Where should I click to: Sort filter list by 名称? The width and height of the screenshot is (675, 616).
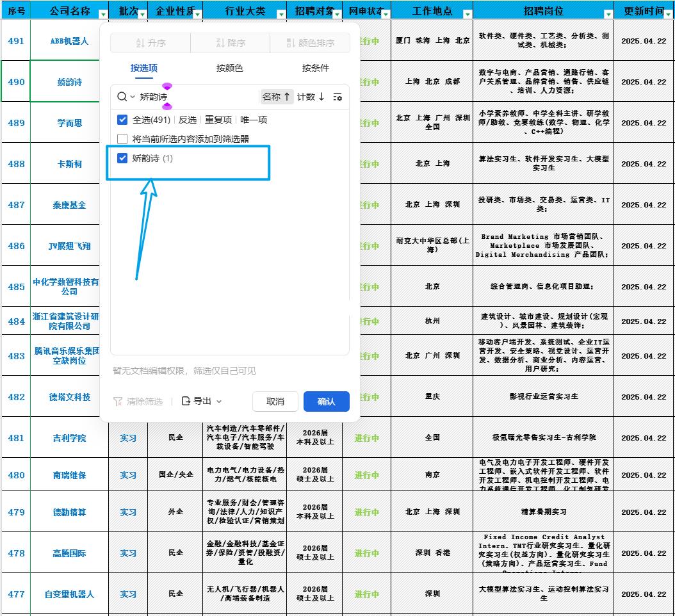click(277, 97)
